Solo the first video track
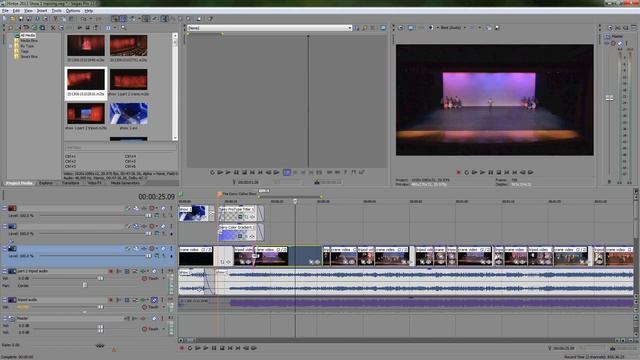The height and width of the screenshot is (360, 640). click(171, 208)
